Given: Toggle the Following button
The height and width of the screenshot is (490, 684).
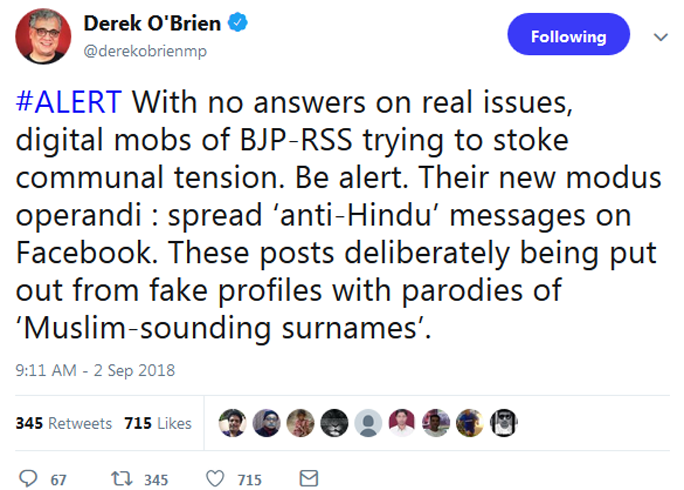Looking at the screenshot, I should point(568,37).
